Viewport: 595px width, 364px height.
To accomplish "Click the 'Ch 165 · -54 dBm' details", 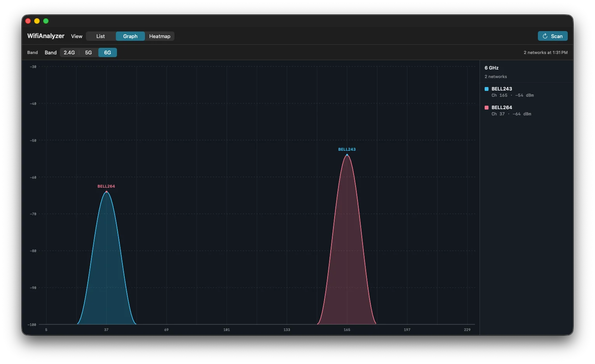I will point(513,96).
